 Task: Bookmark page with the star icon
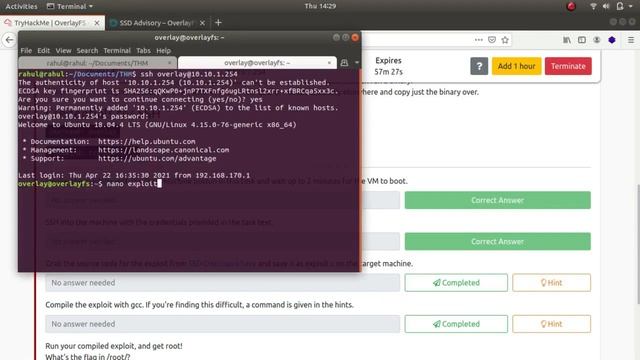click(x=505, y=40)
